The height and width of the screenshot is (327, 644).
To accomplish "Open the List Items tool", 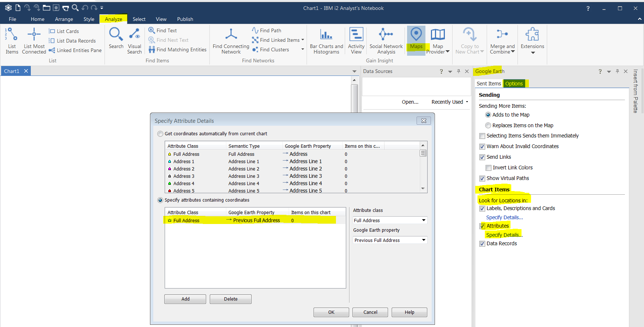I will [x=12, y=41].
